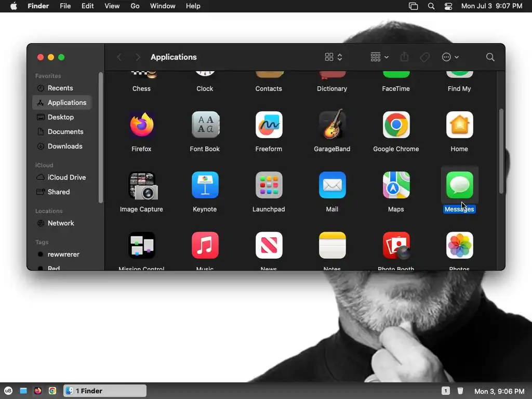
Task: Select the Freeform app icon
Action: click(x=269, y=125)
